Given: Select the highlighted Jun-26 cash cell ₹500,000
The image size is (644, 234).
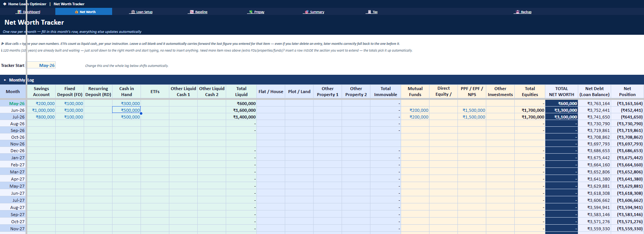Looking at the screenshot, I should [x=126, y=110].
